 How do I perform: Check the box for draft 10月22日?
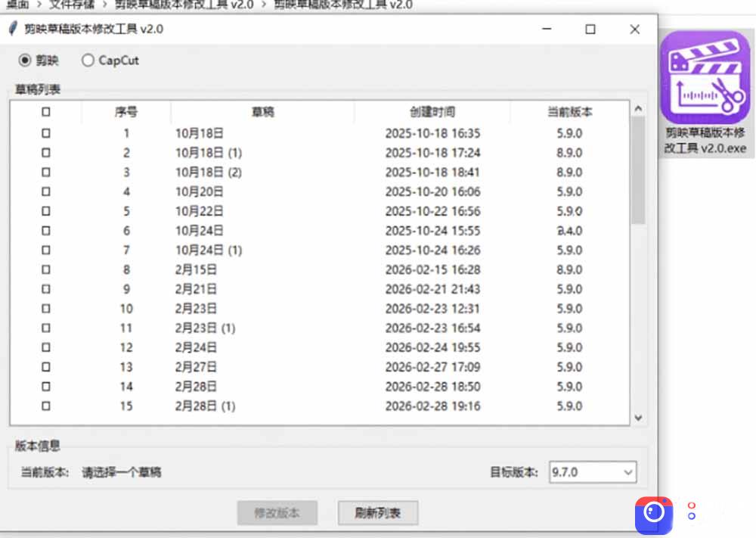[46, 211]
